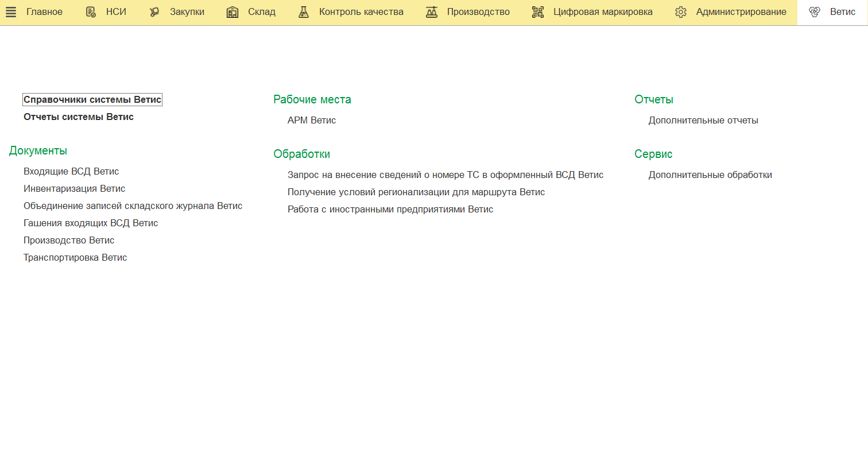Open Отчеты системы Ветис

[x=79, y=117]
